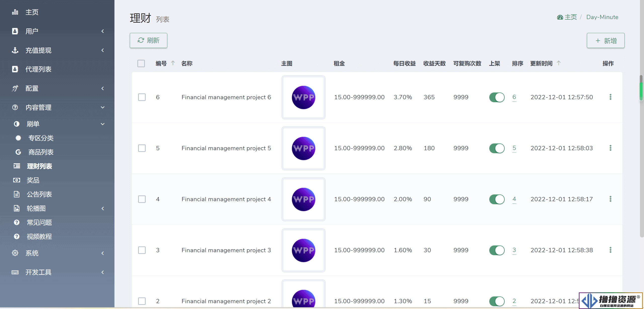Click the 新增 add button
Viewport: 644px width, 309px height.
606,40
